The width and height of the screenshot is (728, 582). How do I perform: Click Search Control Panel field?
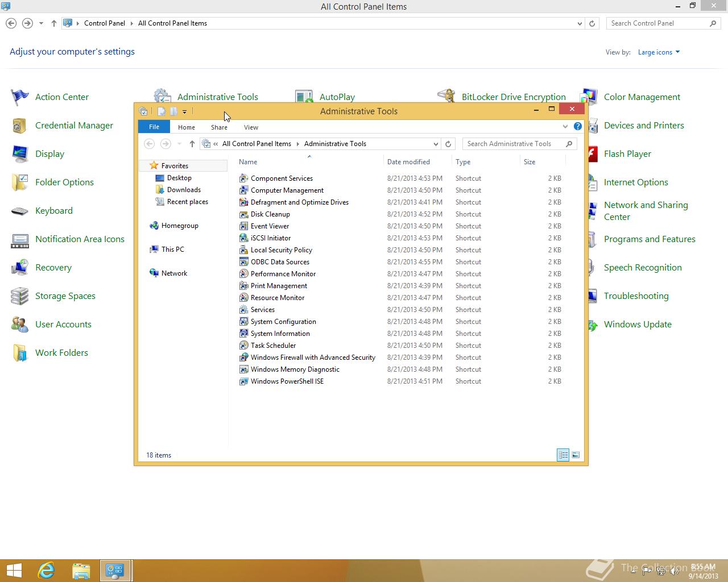[x=663, y=23]
